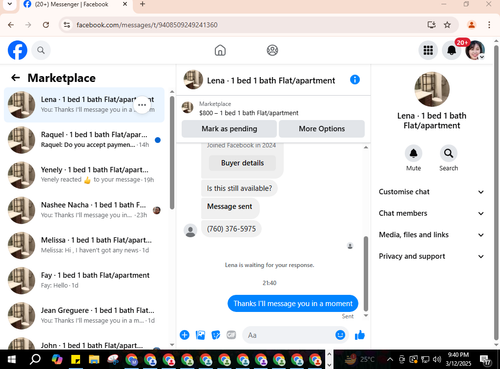Expand Privacy and support section
Screen dimensions: 500x369
pyautogui.click(x=431, y=256)
